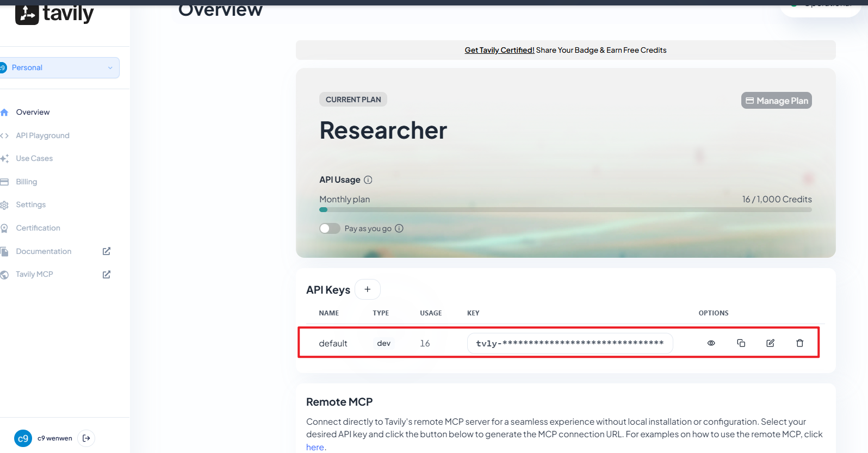The height and width of the screenshot is (453, 868).
Task: Click the Documentation pages icon
Action: (4, 252)
